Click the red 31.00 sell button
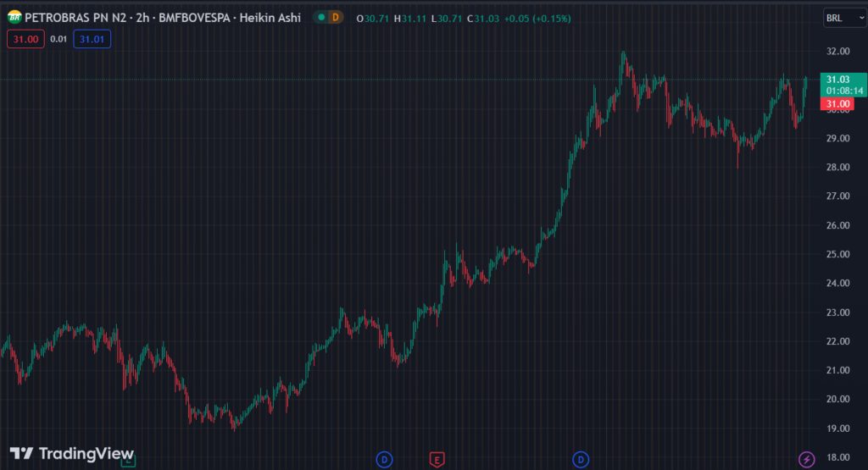This screenshot has width=868, height=470. [25, 39]
